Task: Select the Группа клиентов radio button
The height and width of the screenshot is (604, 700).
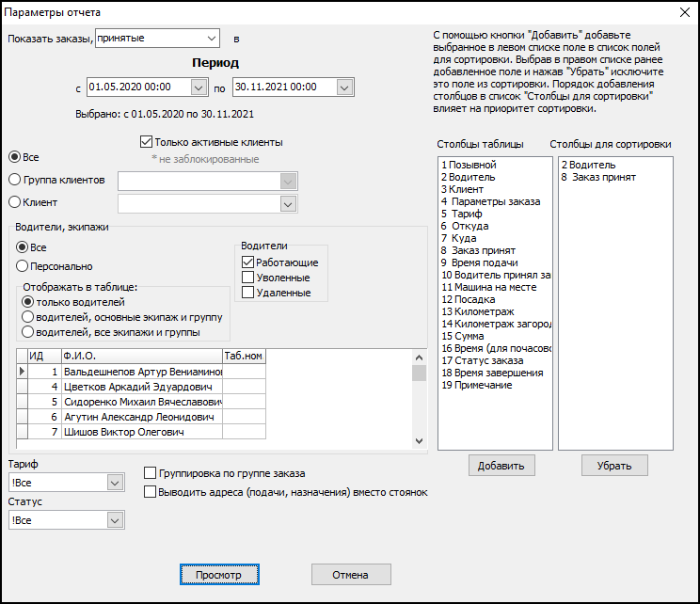Action: point(15,179)
